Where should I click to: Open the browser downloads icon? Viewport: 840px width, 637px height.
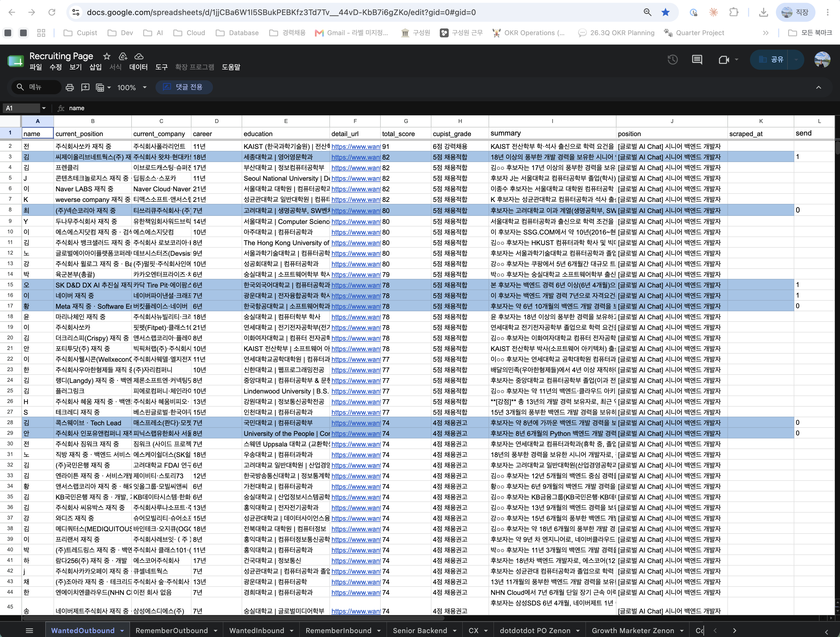(763, 12)
